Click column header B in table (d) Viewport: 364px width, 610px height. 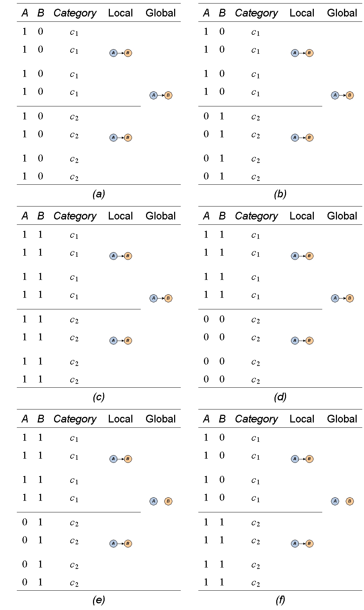pos(222,216)
